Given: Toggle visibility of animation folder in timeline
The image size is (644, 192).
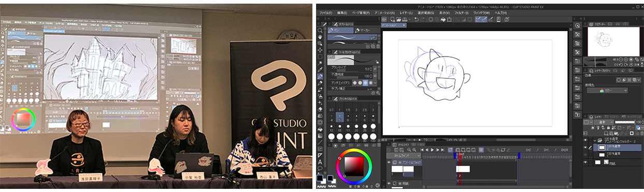Looking at the screenshot, I should [x=389, y=162].
